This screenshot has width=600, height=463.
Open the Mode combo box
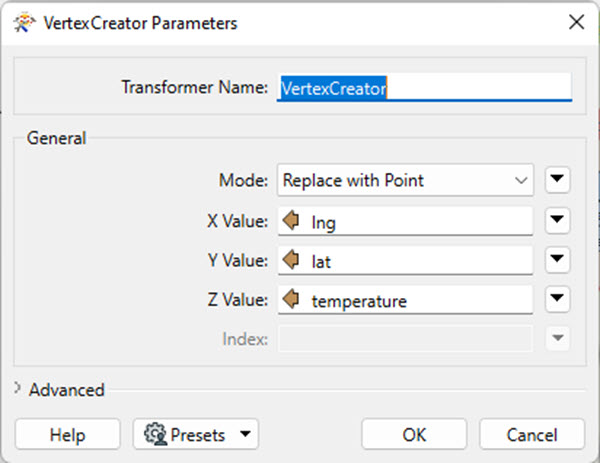coord(405,180)
